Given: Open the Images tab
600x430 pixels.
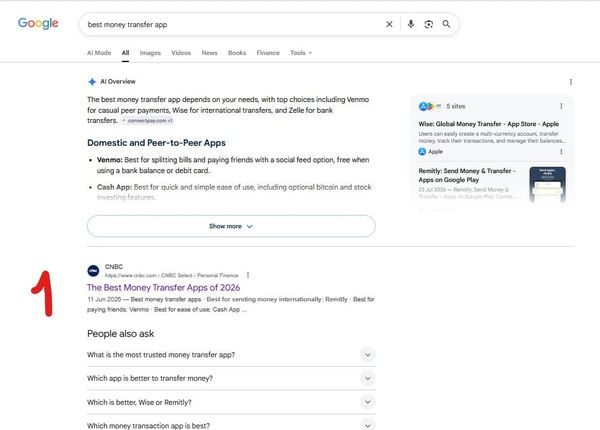Looking at the screenshot, I should [x=150, y=53].
